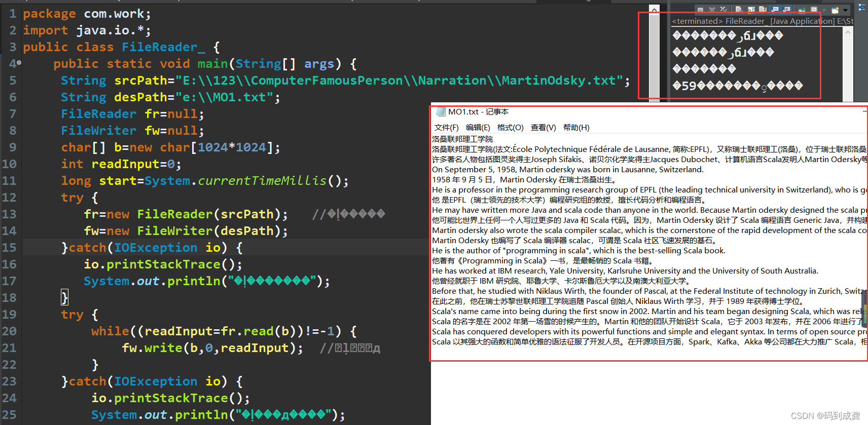
Task: Toggle Scroll Lock in the console toolbar
Action: pos(751,10)
